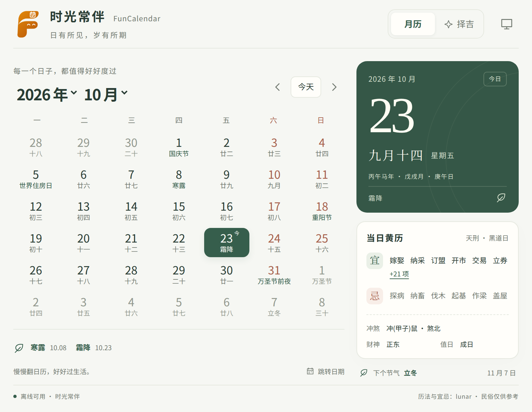This screenshot has height=412, width=532.
Task: Click the 寒露 10.08 solar term link
Action: pos(49,348)
